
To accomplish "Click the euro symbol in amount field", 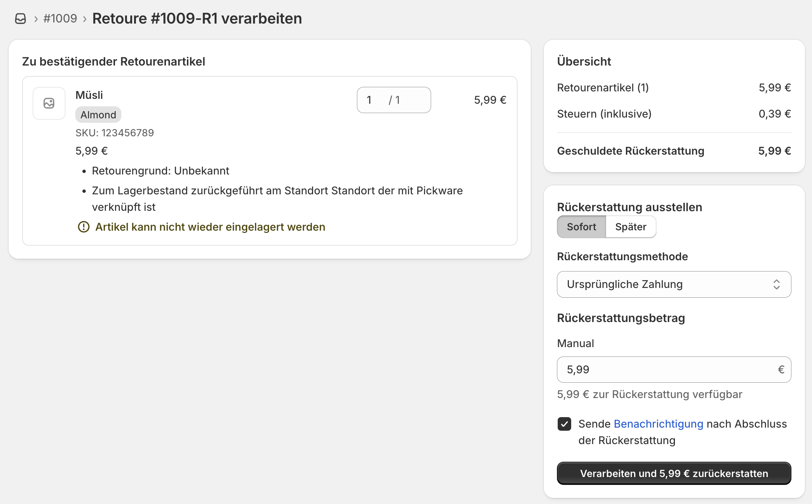I will point(781,370).
